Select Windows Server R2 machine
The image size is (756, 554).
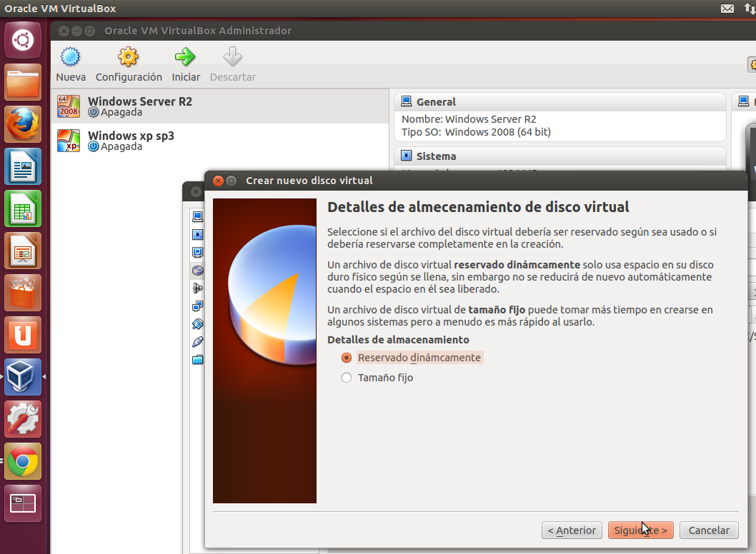click(x=220, y=106)
